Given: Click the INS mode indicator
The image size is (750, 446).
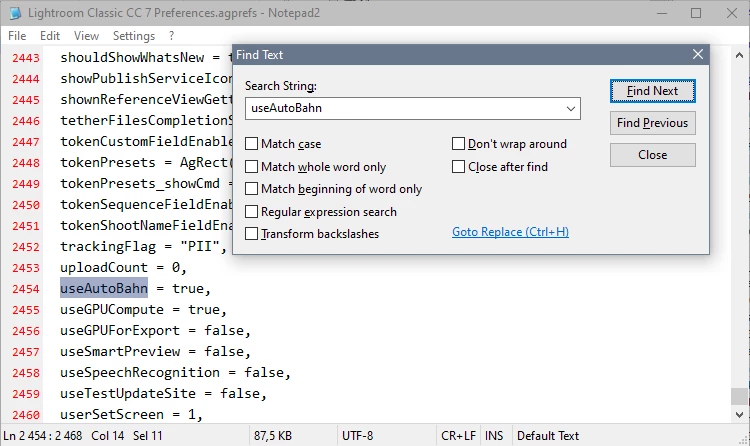Looking at the screenshot, I should tap(494, 436).
